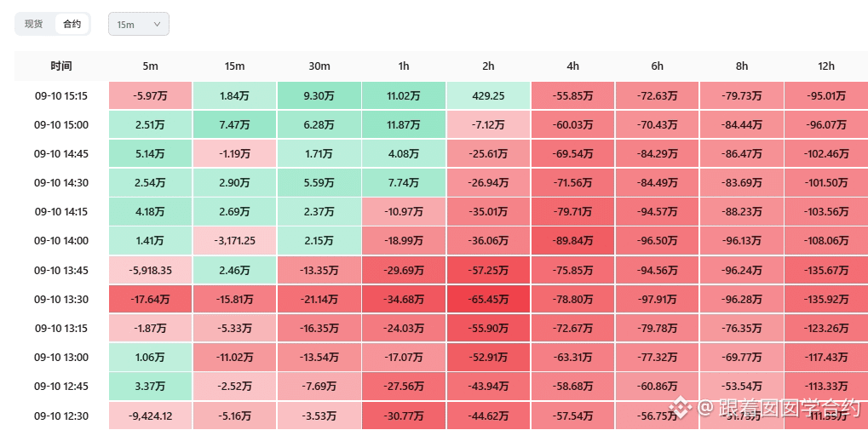
Task: Select the 6h column header
Action: click(657, 66)
